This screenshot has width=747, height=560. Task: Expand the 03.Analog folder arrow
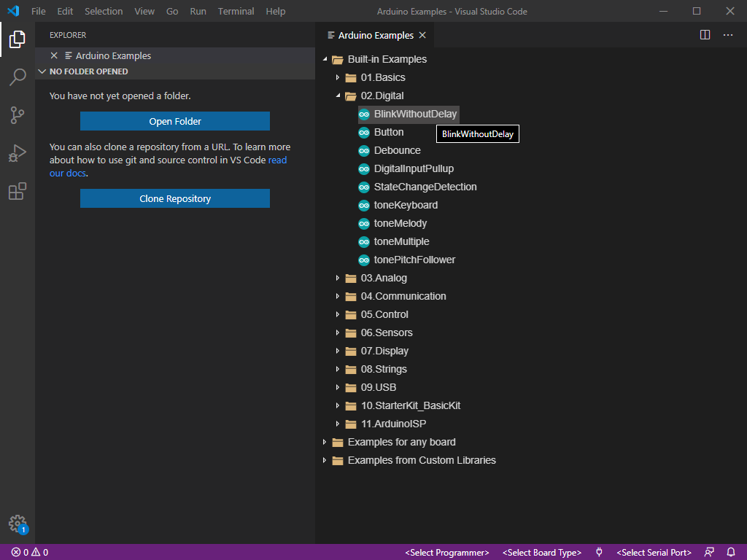(337, 278)
